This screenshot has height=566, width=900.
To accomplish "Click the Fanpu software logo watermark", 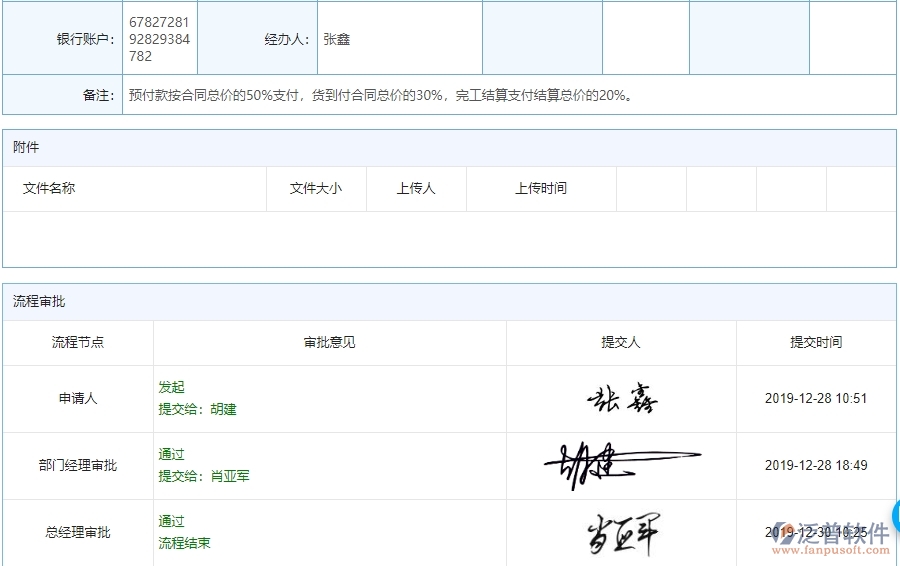I will (x=832, y=532).
